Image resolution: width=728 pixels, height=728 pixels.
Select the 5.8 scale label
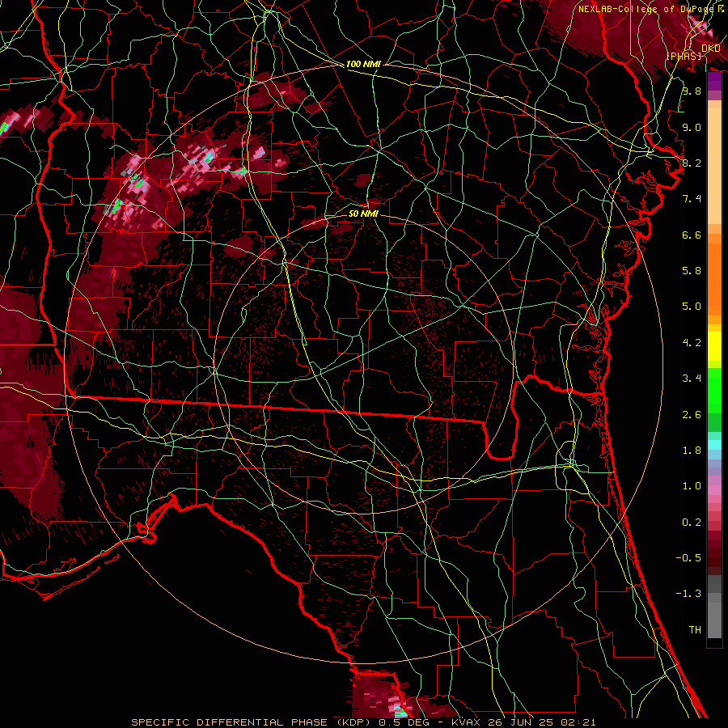click(692, 271)
